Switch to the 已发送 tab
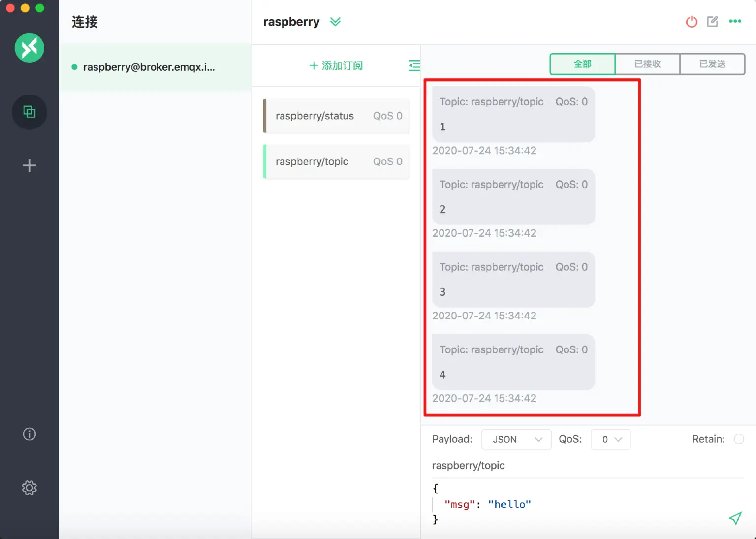This screenshot has width=756, height=539. click(x=712, y=64)
